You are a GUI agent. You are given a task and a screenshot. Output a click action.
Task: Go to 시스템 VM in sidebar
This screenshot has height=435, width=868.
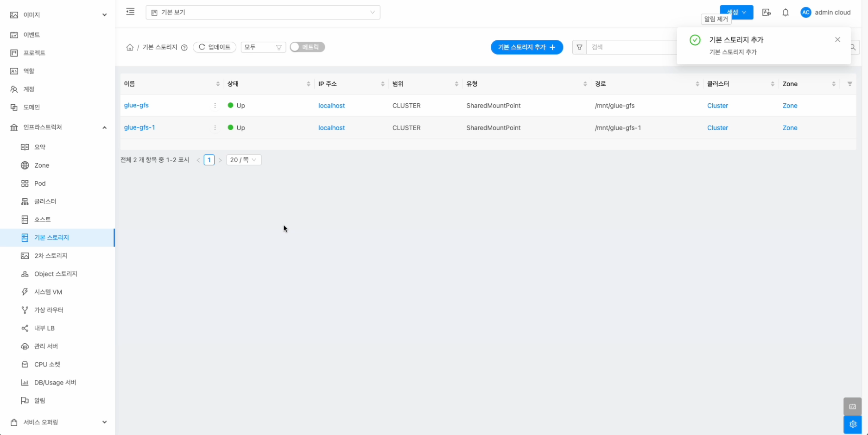[48, 292]
